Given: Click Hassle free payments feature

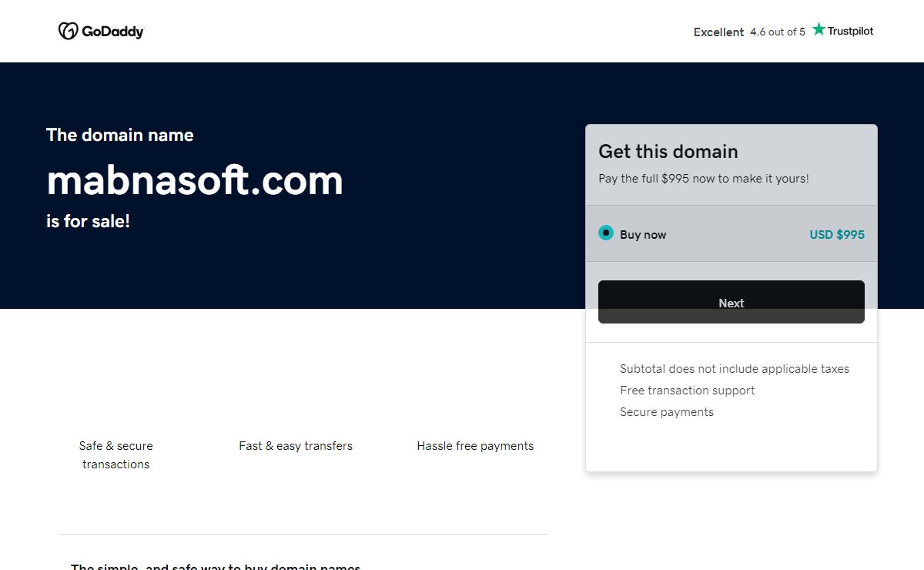Looking at the screenshot, I should 475,446.
